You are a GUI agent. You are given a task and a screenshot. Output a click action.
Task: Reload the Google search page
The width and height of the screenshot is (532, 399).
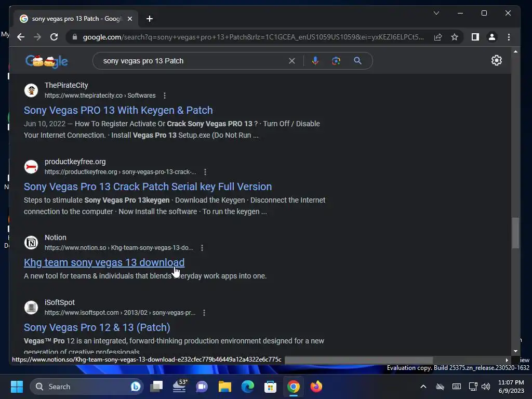point(54,37)
